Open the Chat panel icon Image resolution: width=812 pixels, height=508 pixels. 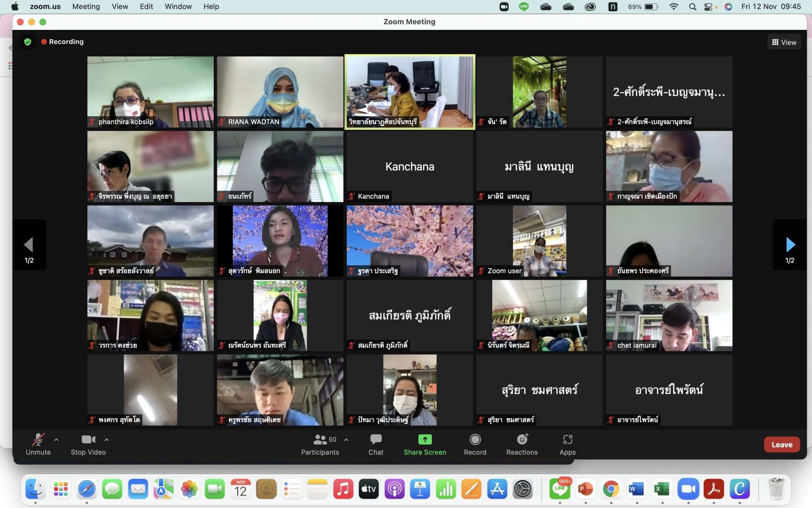click(375, 440)
